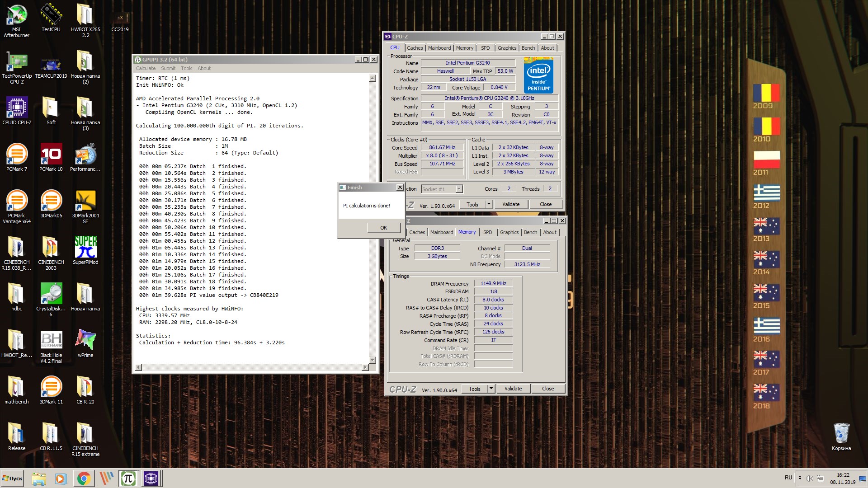
Task: Open About menu in GPUPI
Action: (204, 68)
